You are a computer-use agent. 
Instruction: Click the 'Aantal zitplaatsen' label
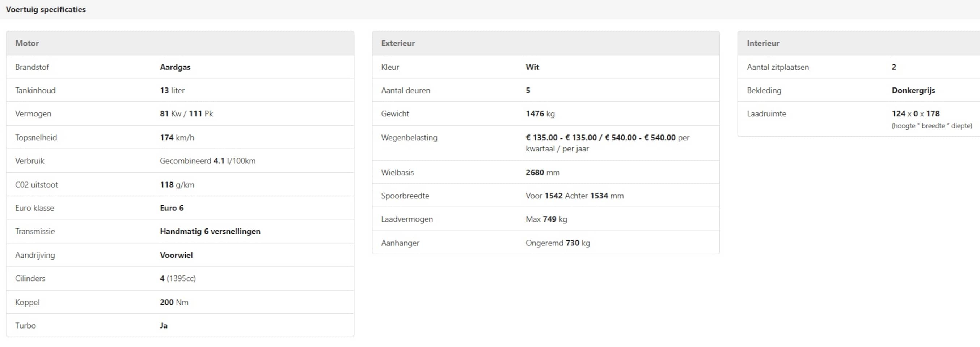pos(778,67)
